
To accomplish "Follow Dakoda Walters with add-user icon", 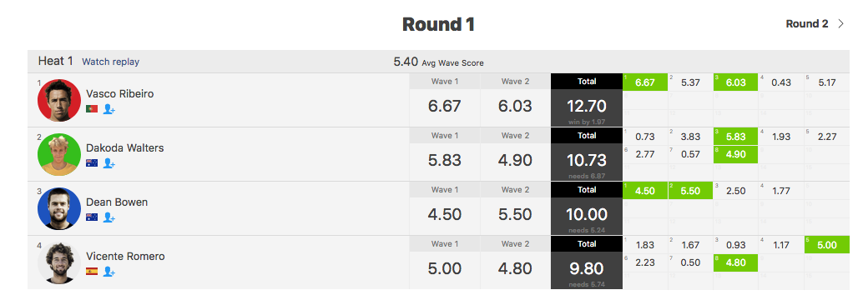I will pyautogui.click(x=109, y=163).
